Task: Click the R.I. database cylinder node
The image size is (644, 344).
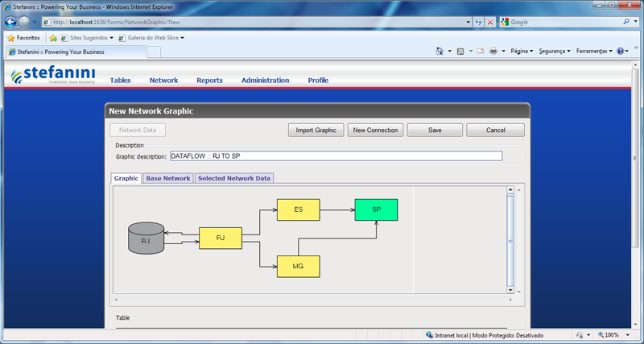Action: (x=146, y=240)
